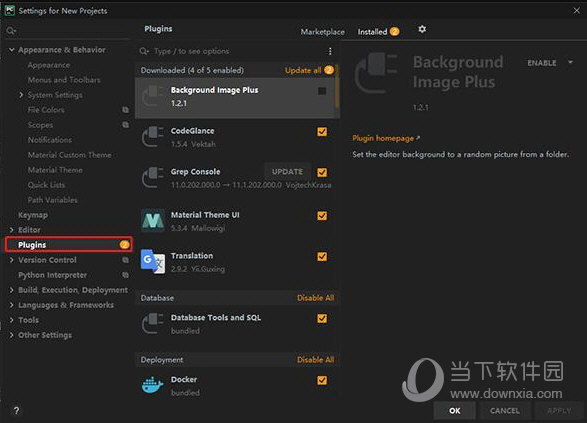Enable Background Image Plus checkbox
Viewport: 587px width, 423px height.
322,91
